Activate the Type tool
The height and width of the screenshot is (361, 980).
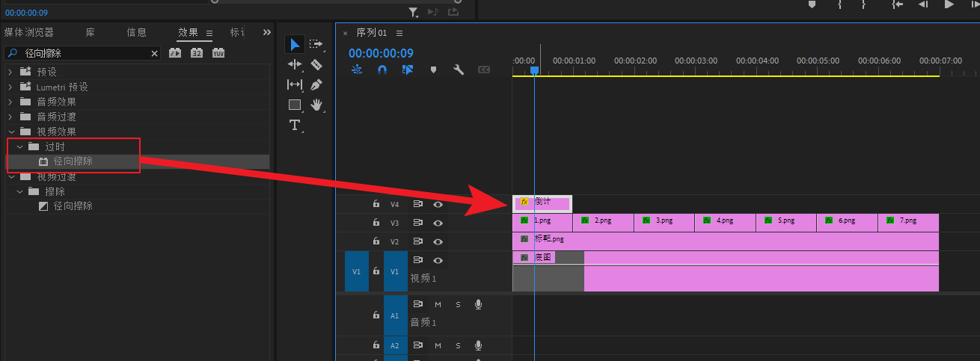(295, 125)
